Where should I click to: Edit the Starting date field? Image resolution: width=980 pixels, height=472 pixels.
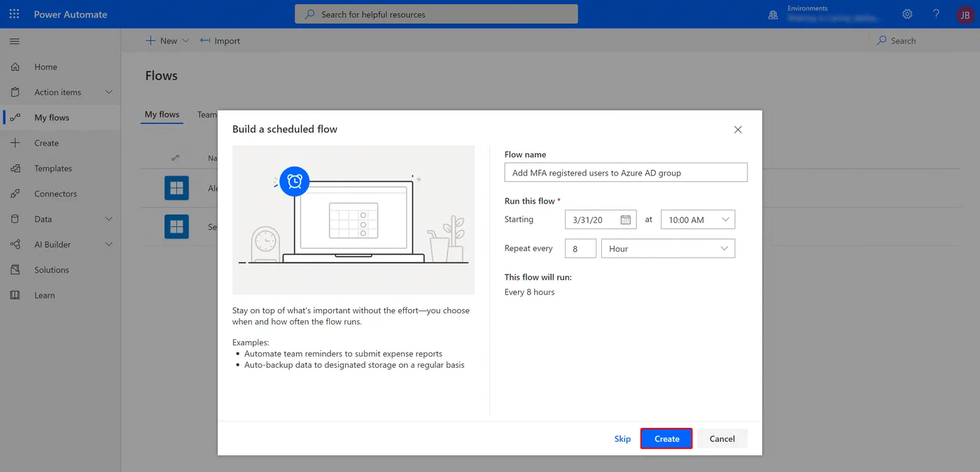pos(601,220)
